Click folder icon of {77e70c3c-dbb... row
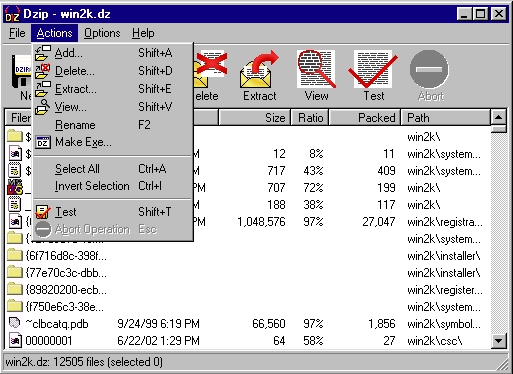This screenshot has height=374, width=513. pyautogui.click(x=15, y=272)
